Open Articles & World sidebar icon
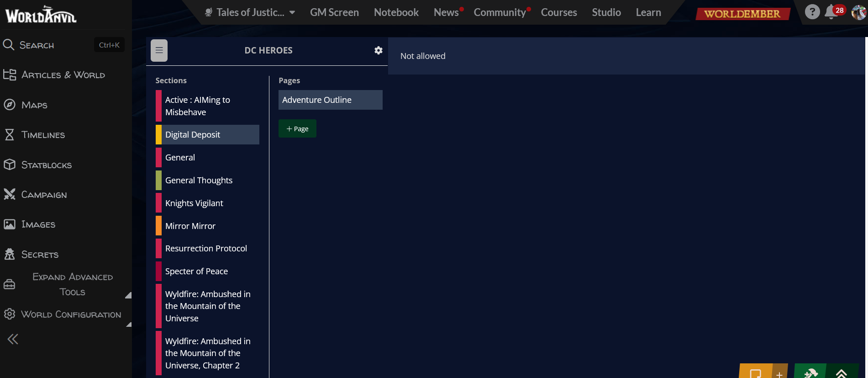This screenshot has width=868, height=378. click(x=10, y=75)
